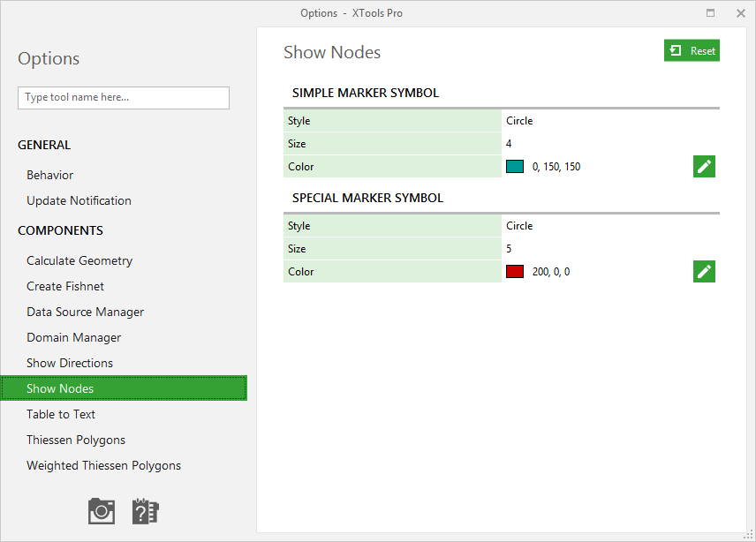Image resolution: width=756 pixels, height=542 pixels.
Task: Click the camera screenshot icon
Action: [x=102, y=511]
